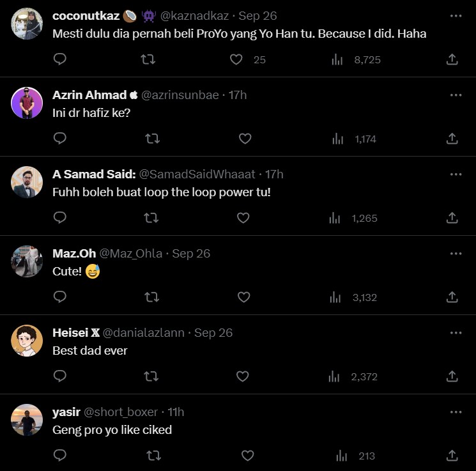476x471 pixels.
Task: Open coconutkaz's profile avatar
Action: (x=27, y=24)
